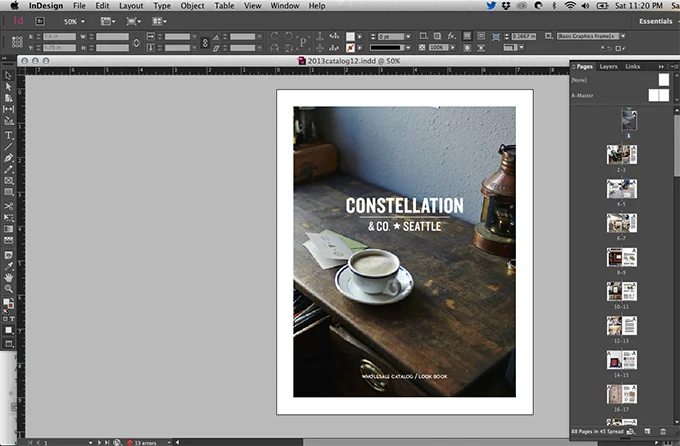Expand the panel dock double arrows
The image size is (680, 446).
pos(661,66)
